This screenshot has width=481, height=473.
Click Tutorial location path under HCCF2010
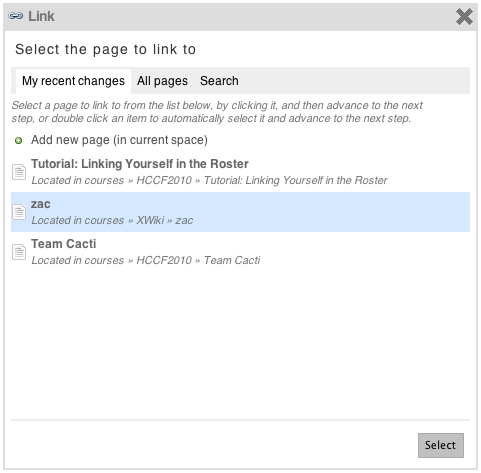[x=209, y=180]
